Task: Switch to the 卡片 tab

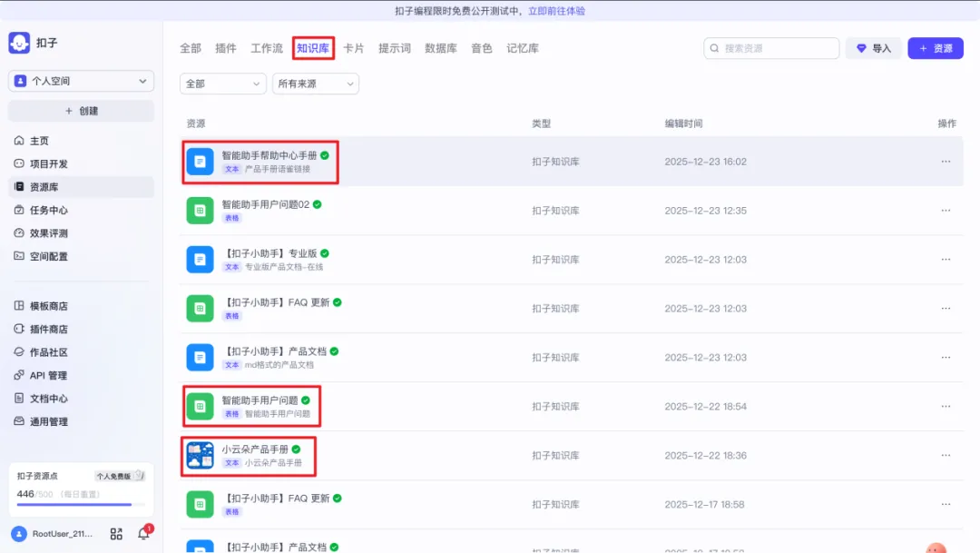Action: pyautogui.click(x=353, y=48)
